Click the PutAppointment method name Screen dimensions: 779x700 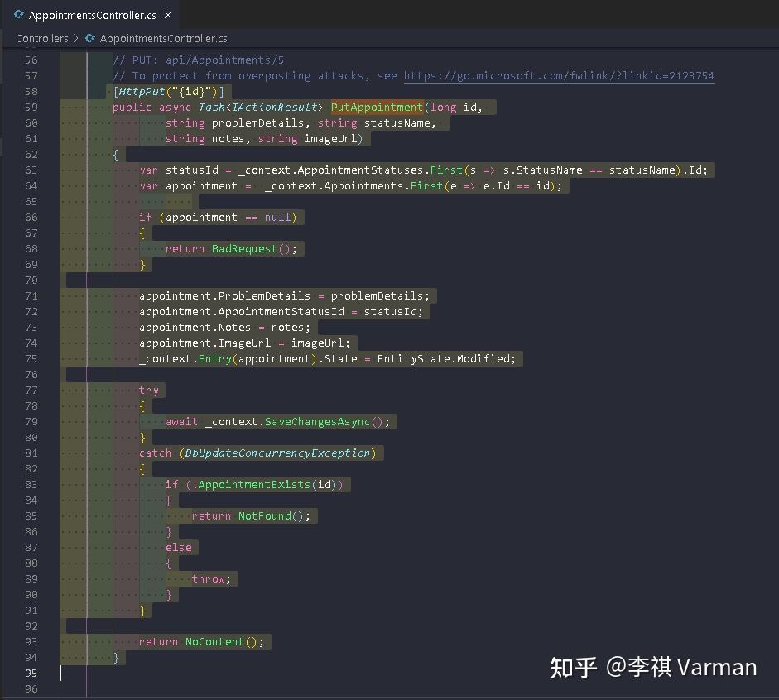point(377,108)
